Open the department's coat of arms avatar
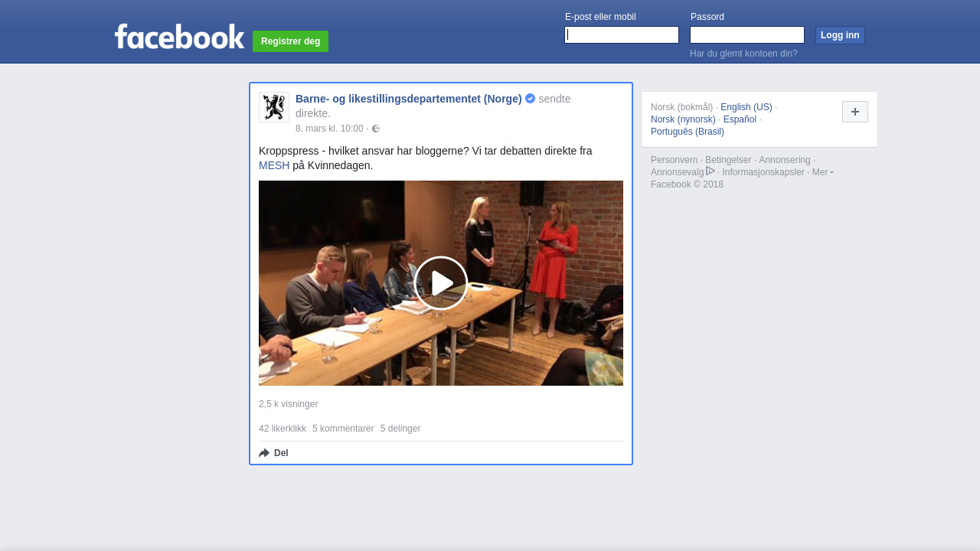 tap(274, 107)
